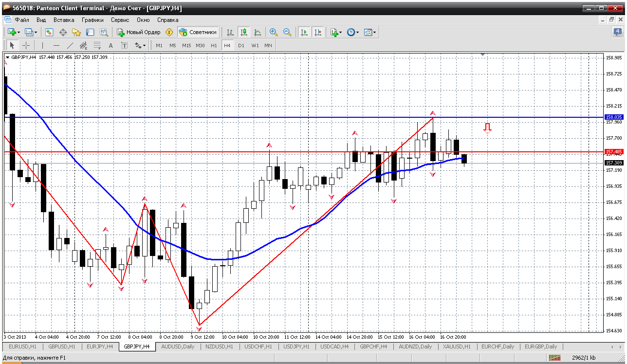Toggle chart auto scroll

[304, 32]
